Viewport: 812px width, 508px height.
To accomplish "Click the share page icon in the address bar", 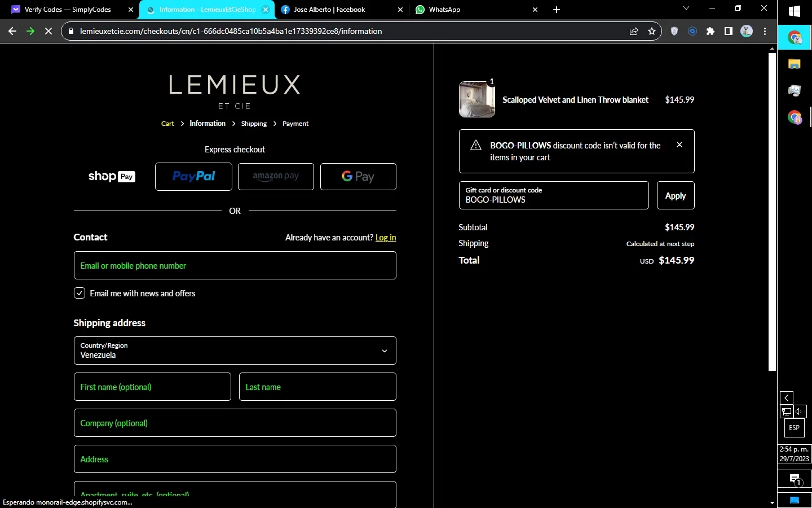I will (634, 31).
